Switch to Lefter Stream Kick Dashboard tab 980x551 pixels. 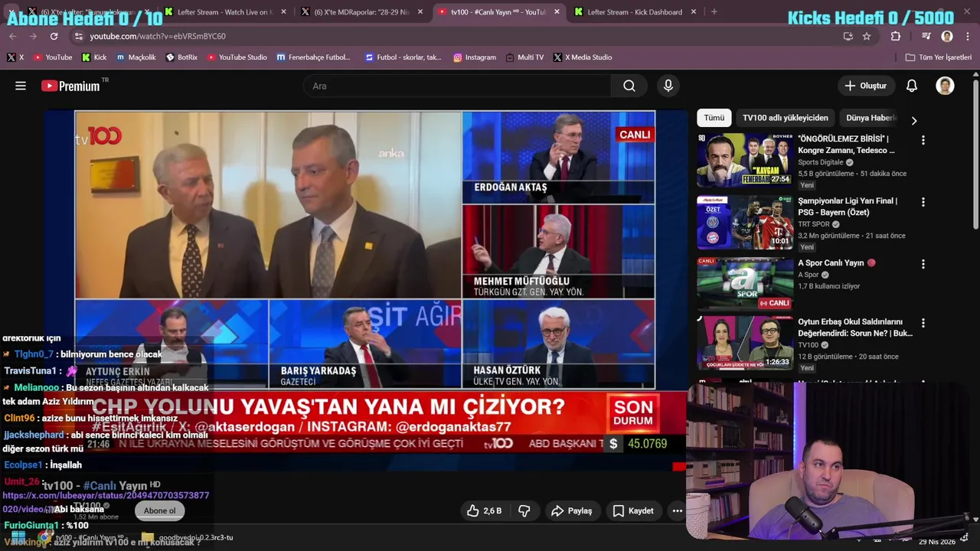634,11
